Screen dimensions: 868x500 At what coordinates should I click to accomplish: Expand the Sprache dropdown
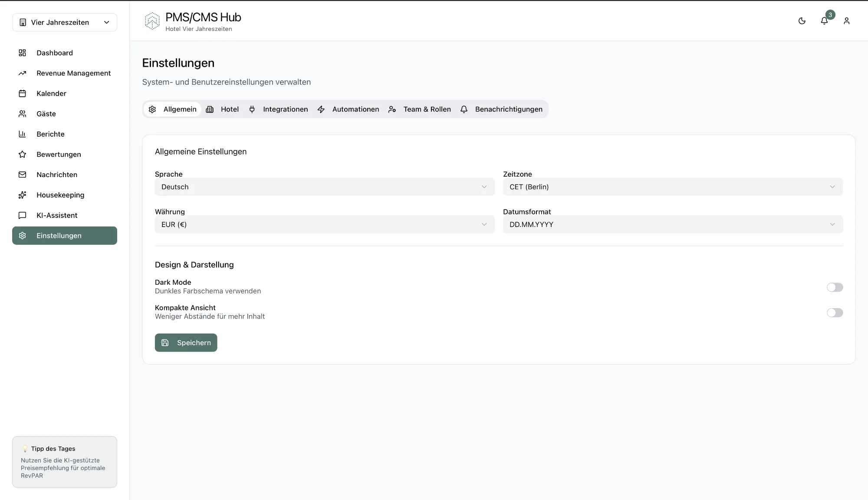324,187
